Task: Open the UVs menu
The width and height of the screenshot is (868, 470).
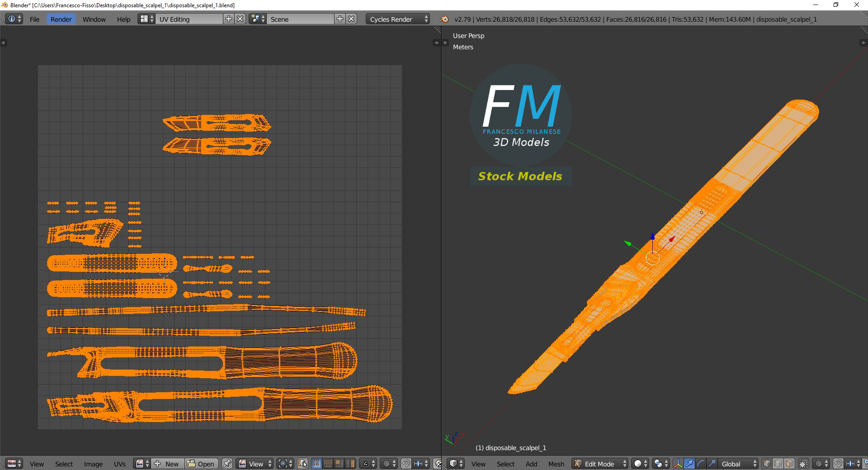Action: pos(120,464)
